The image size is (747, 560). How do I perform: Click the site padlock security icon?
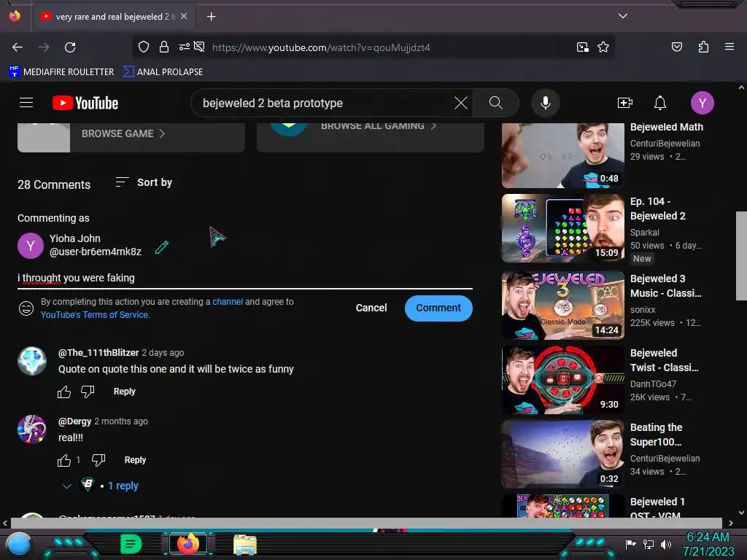pos(164,47)
